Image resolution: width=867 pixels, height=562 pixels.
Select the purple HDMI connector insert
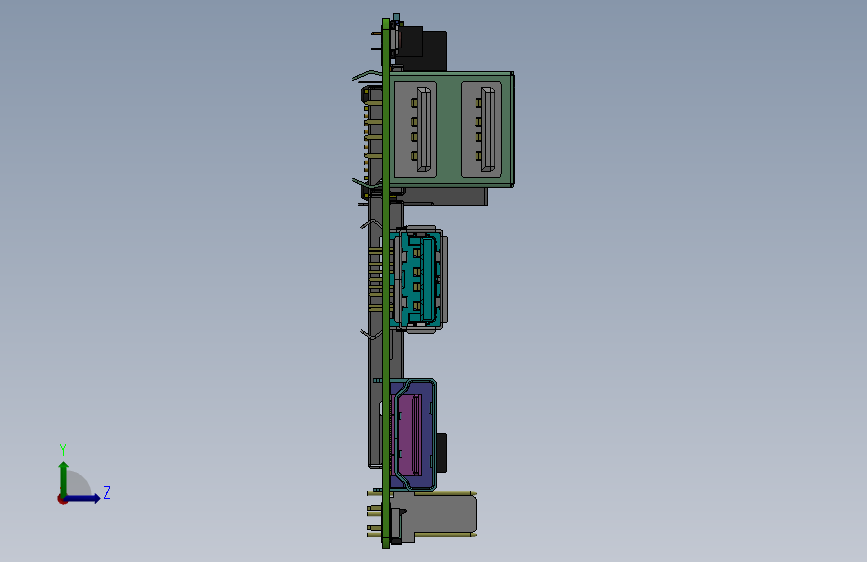point(408,434)
